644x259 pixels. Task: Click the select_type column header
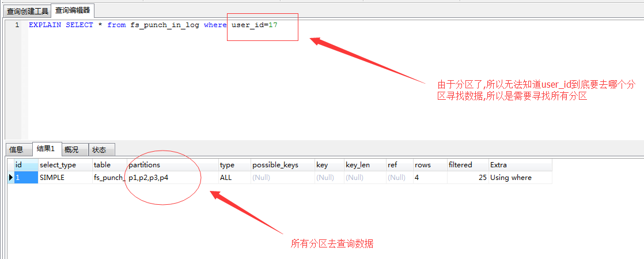click(65, 165)
